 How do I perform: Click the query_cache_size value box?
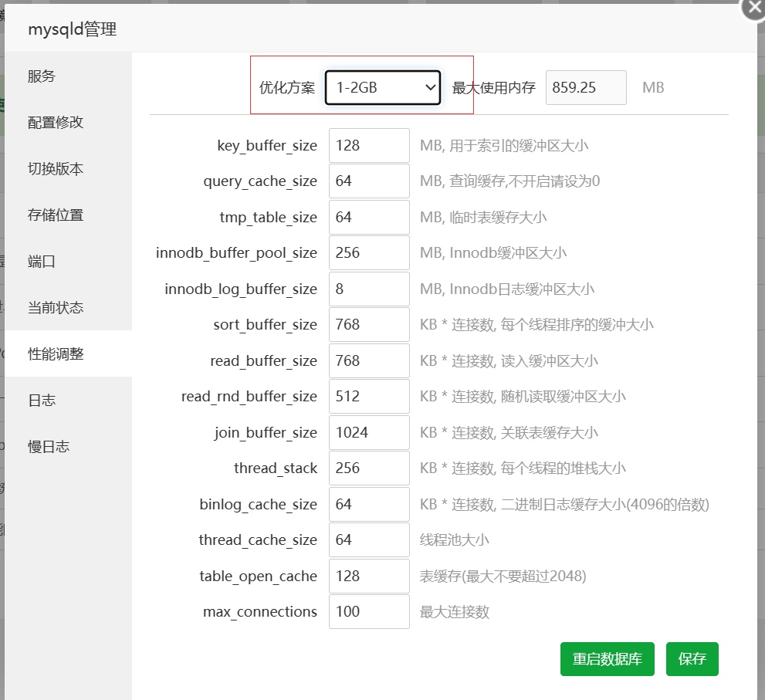click(369, 181)
